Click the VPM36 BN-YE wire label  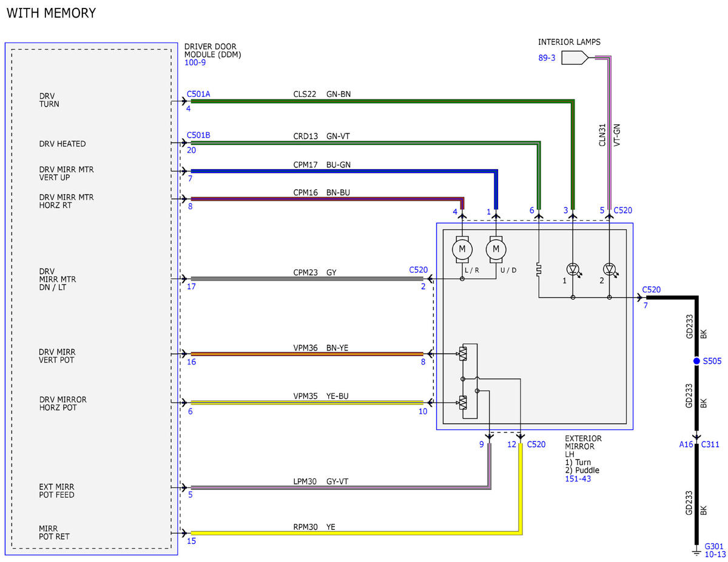tap(321, 347)
